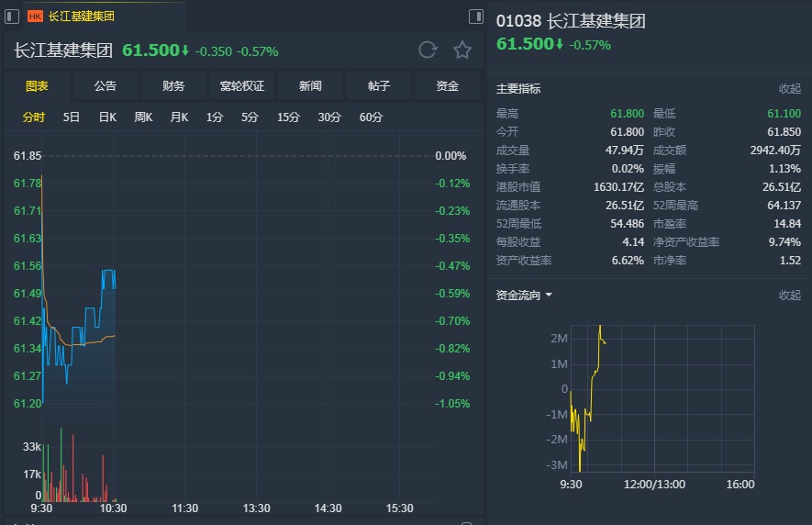812x525 pixels.
Task: Toggle the right sidebar panel icon
Action: point(475,17)
